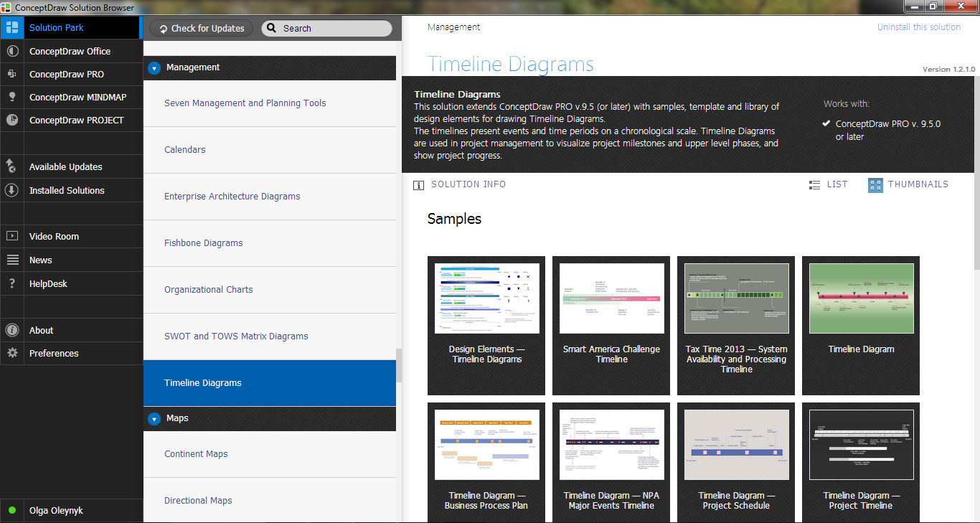The width and height of the screenshot is (980, 523).
Task: Click the Video Room play icon
Action: [x=11, y=236]
